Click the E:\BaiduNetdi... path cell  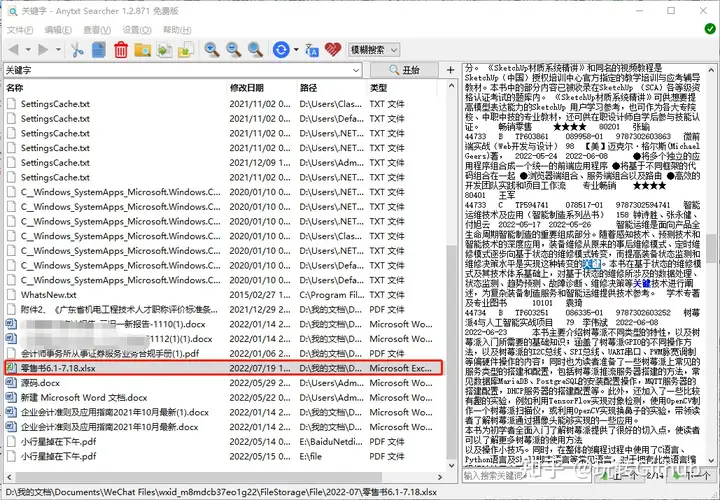pyautogui.click(x=331, y=442)
